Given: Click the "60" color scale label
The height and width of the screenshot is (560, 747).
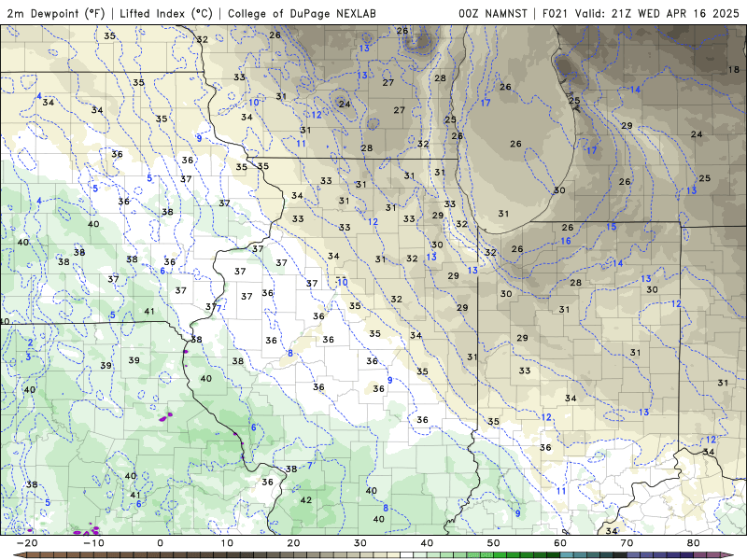Looking at the screenshot, I should pyautogui.click(x=560, y=543).
